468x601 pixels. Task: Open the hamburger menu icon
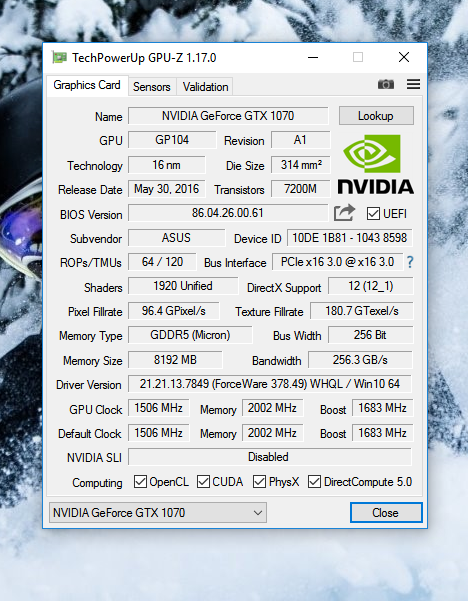[x=413, y=84]
